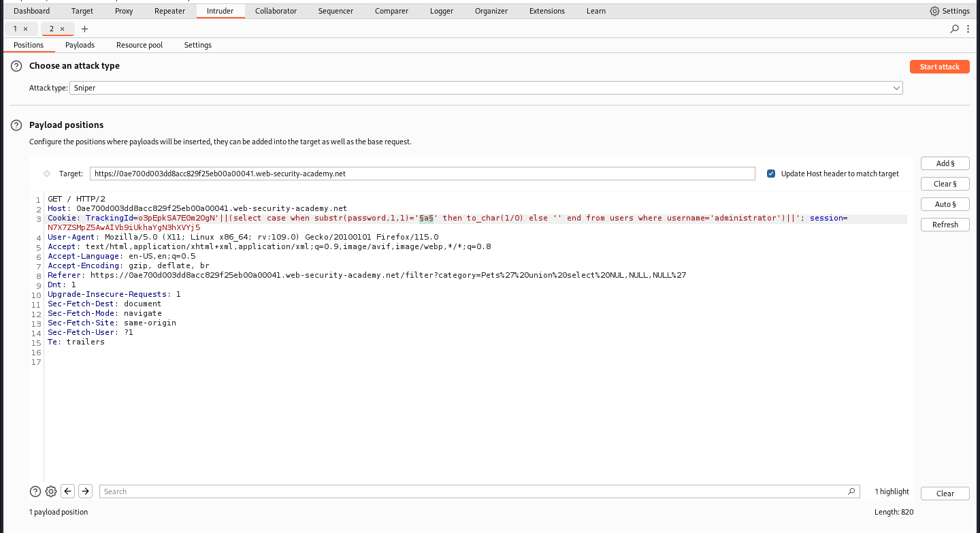Open search settings gear at bottom
The width and height of the screenshot is (980, 533).
[51, 491]
